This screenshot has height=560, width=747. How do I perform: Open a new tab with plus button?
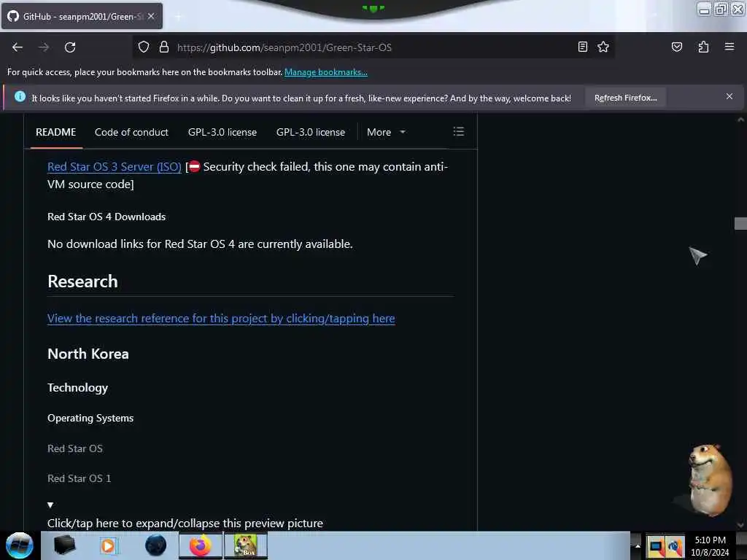point(178,17)
